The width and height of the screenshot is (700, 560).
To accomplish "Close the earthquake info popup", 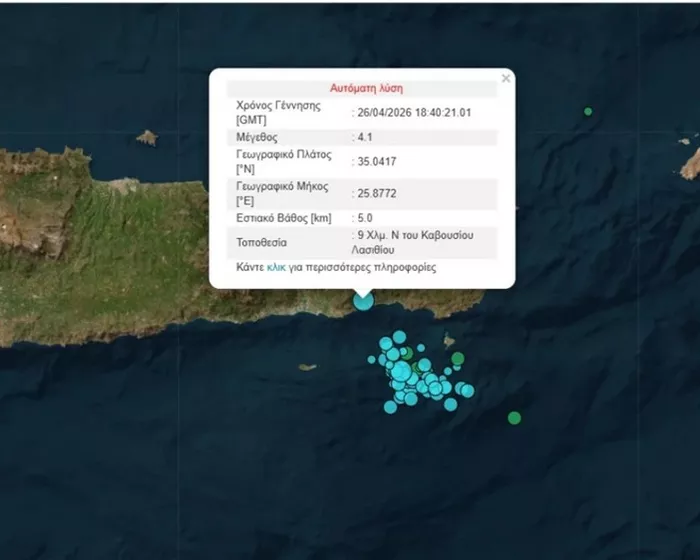I will pyautogui.click(x=506, y=79).
